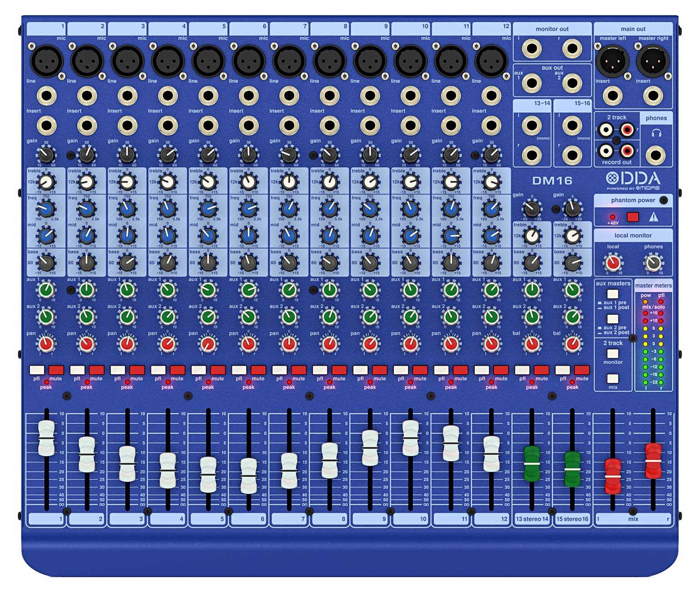The width and height of the screenshot is (700, 592).
Task: Click the red mix right master fader
Action: (653, 461)
